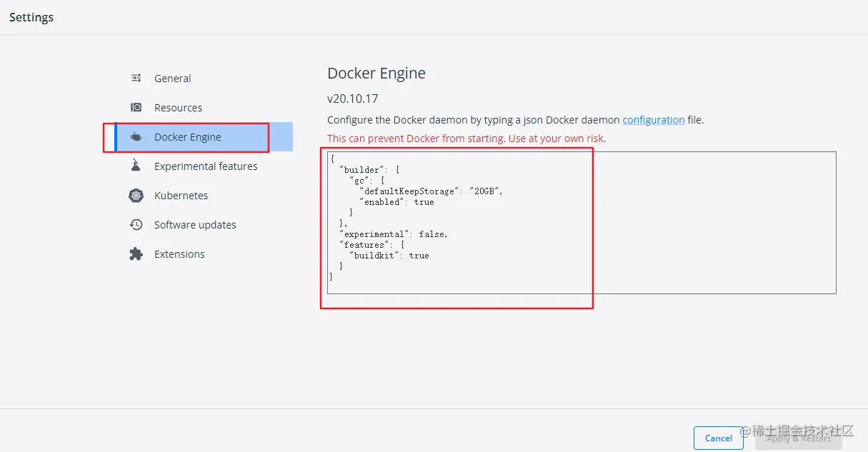This screenshot has height=452, width=868.
Task: Click the Cancel button
Action: coord(718,438)
